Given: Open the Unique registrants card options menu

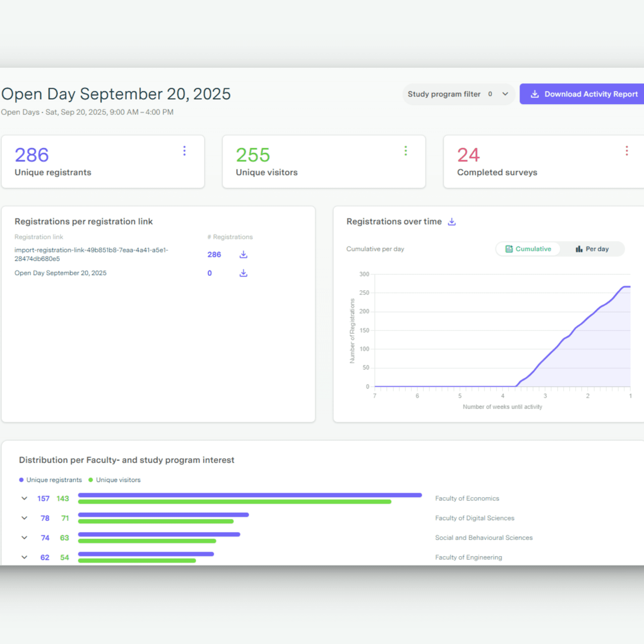Looking at the screenshot, I should (x=184, y=151).
